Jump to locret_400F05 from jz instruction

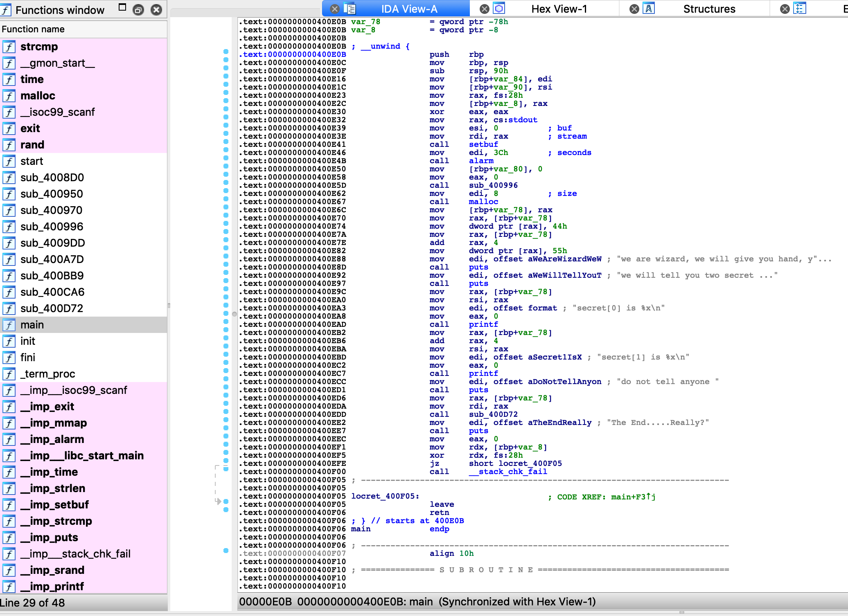[x=530, y=463]
